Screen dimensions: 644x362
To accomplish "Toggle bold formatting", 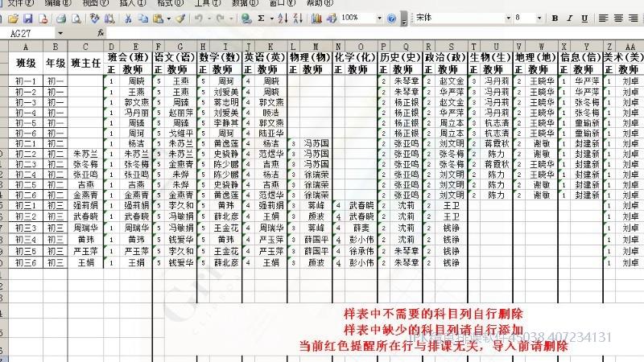I will click(555, 18).
